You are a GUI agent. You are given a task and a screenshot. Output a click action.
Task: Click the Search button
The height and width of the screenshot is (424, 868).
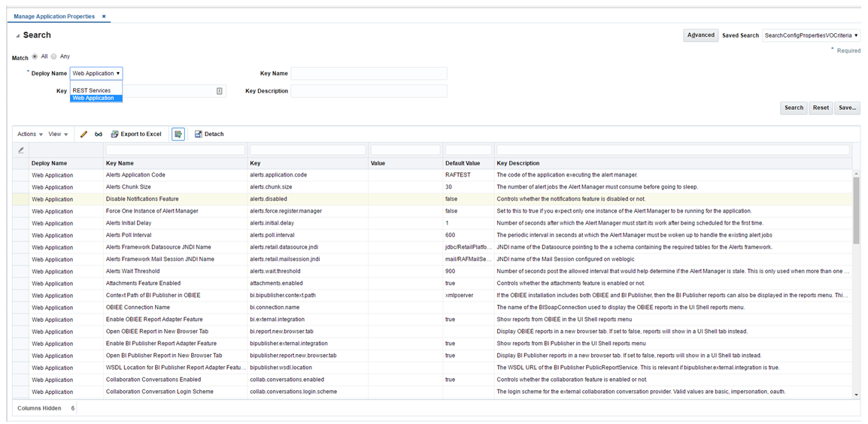pyautogui.click(x=794, y=108)
